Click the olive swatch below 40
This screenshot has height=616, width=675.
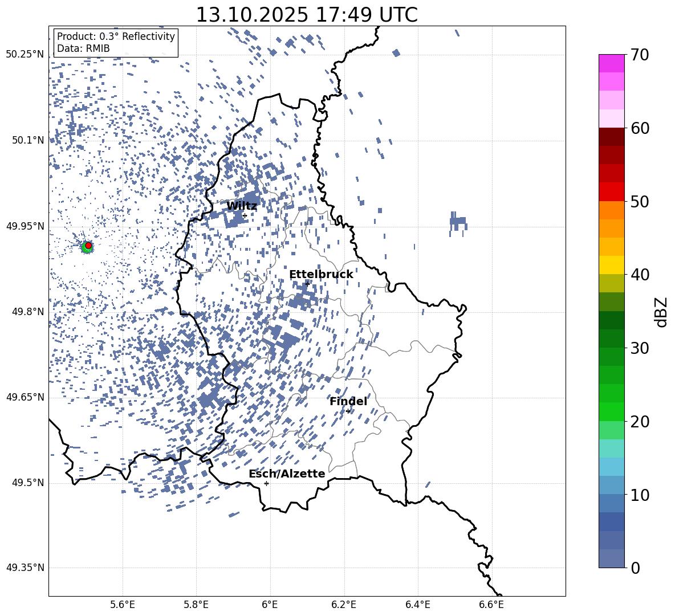point(611,283)
